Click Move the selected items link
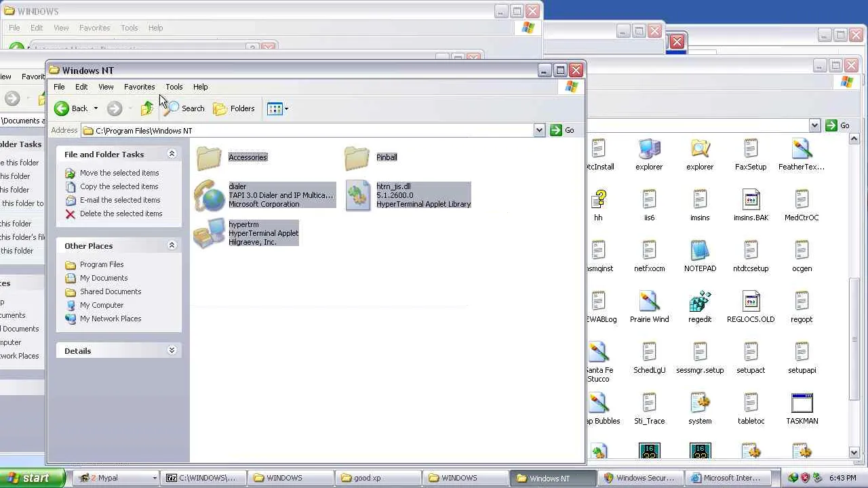The width and height of the screenshot is (868, 488). [x=119, y=173]
